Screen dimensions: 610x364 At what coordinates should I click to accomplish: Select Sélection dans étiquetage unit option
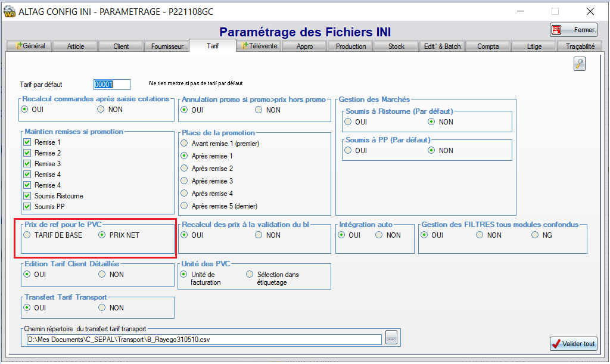250,275
